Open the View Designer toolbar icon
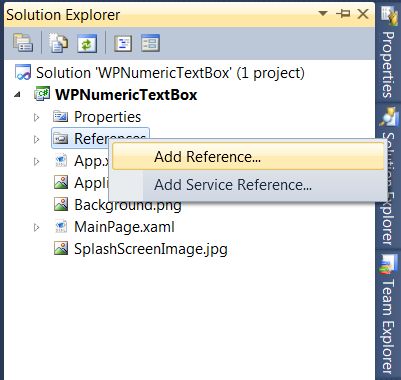Viewport: 401px width, 380px height. 150,43
